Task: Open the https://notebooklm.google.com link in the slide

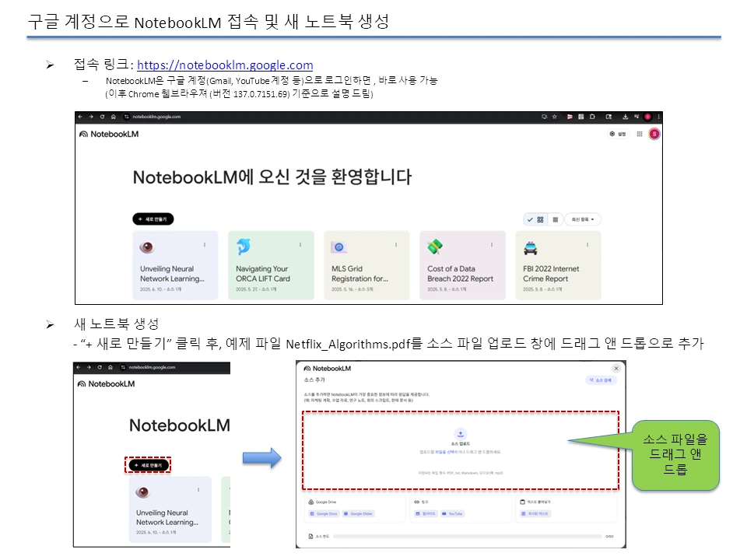Action: [x=225, y=65]
